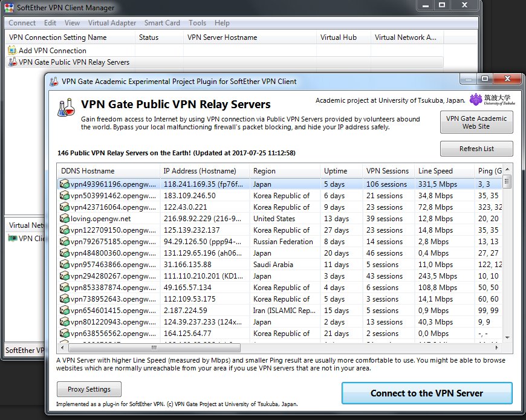Click the server list vertical scrollbar thumb
Viewport: 526px width, 420px height.
point(507,182)
